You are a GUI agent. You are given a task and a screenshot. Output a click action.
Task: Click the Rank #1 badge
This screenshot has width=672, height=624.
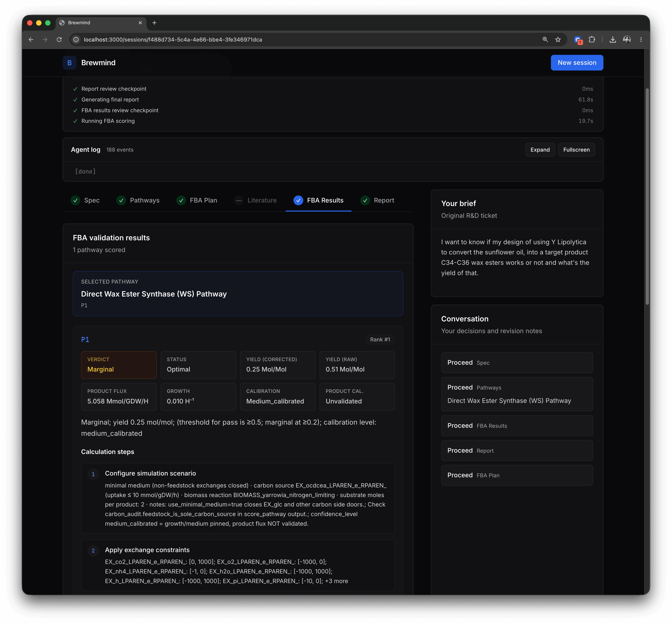pos(380,340)
